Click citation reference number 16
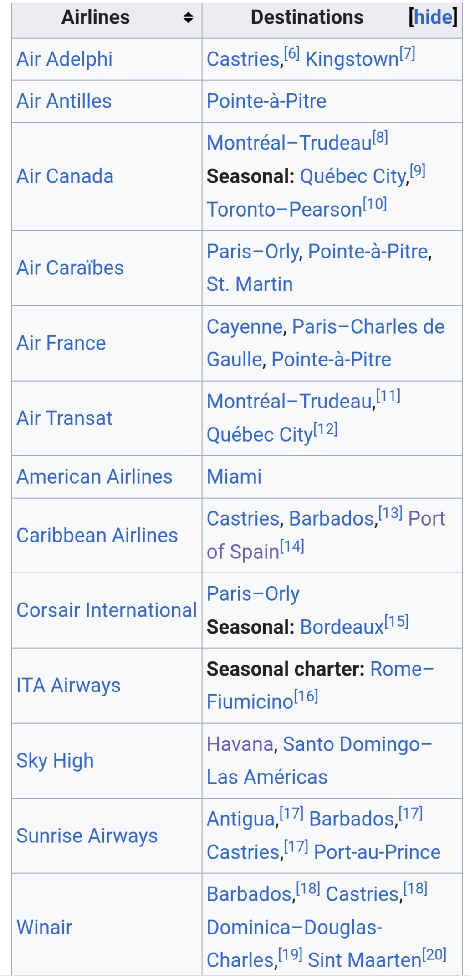The image size is (470, 980). (x=306, y=696)
